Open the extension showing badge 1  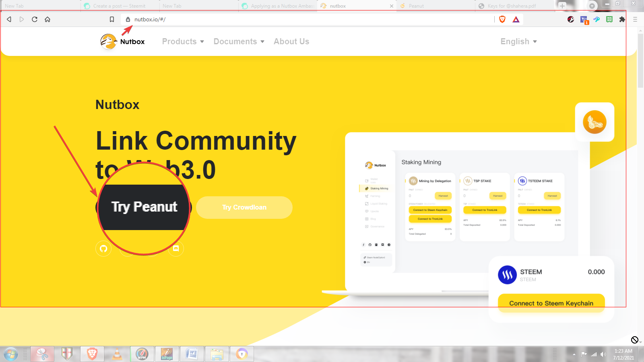(x=584, y=20)
